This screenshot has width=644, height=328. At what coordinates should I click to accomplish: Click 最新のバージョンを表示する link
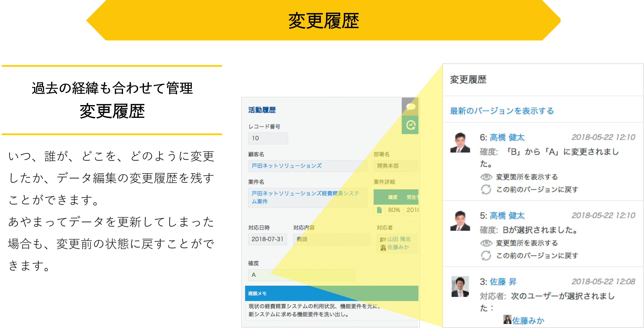[x=502, y=111]
